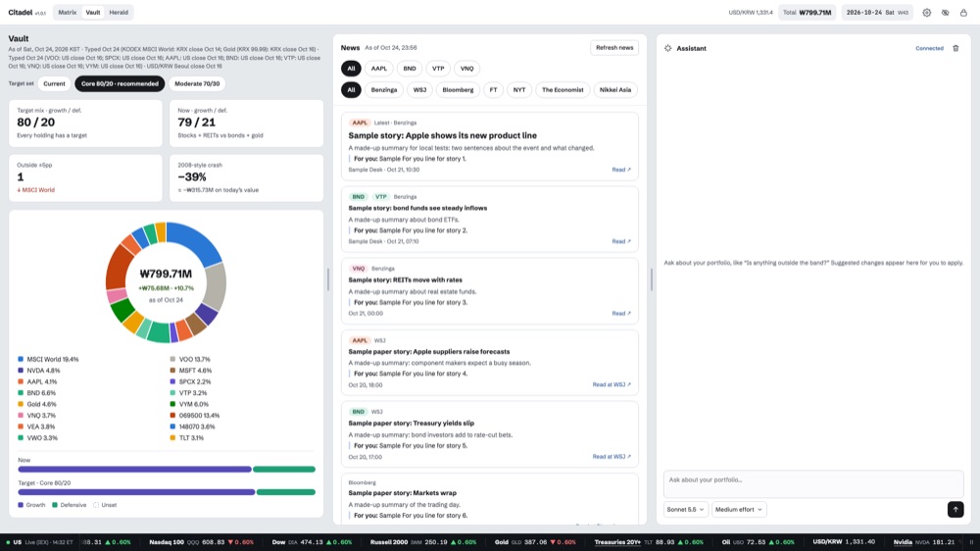Screen dimensions: 980x551
Task: Click the MSCI World outside-band label
Action: pos(35,190)
